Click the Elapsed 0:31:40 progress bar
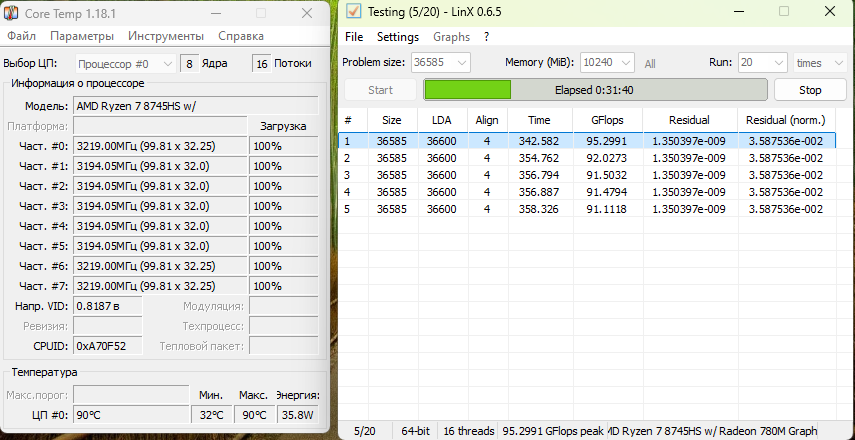Image resolution: width=855 pixels, height=440 pixels. pyautogui.click(x=595, y=90)
